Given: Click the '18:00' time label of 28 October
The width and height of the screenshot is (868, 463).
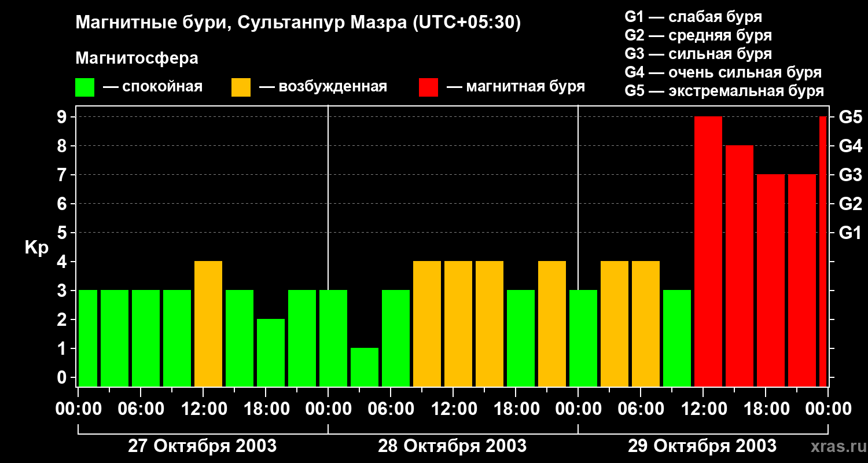Looking at the screenshot, I should [x=516, y=409].
